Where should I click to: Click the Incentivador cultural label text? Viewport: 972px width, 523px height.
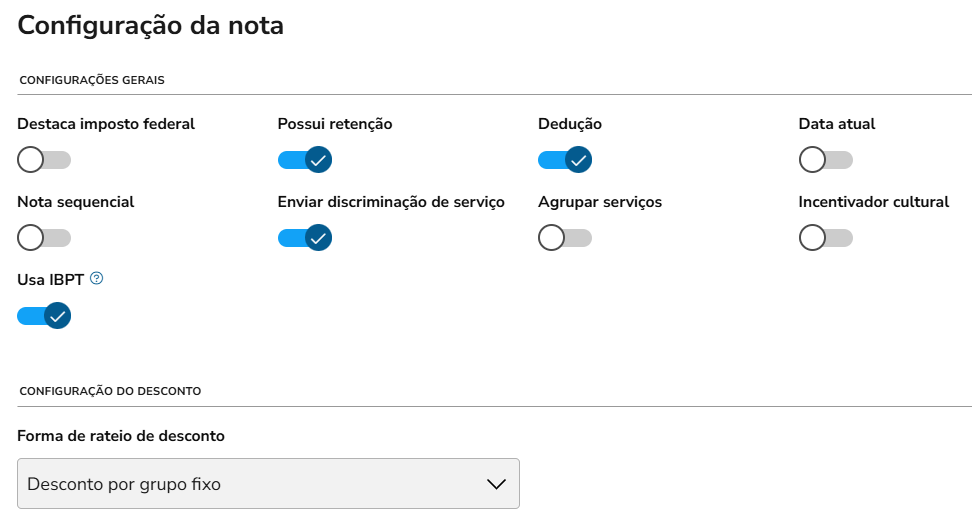[x=873, y=202]
